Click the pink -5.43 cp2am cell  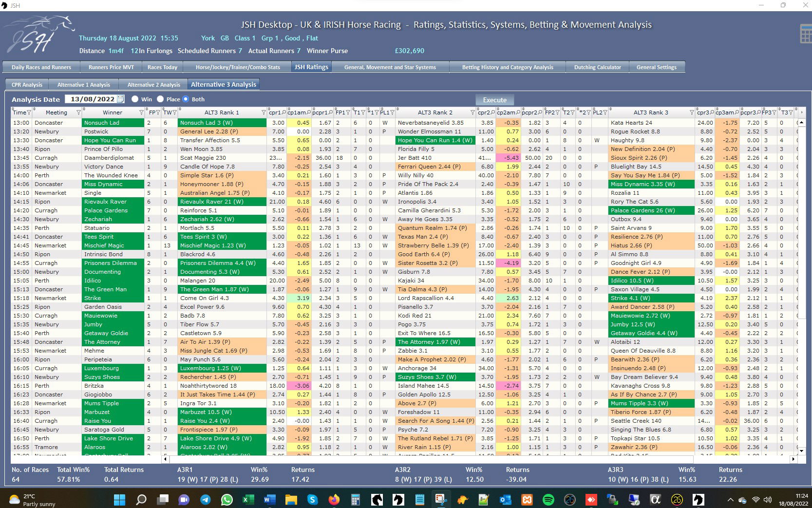point(508,158)
